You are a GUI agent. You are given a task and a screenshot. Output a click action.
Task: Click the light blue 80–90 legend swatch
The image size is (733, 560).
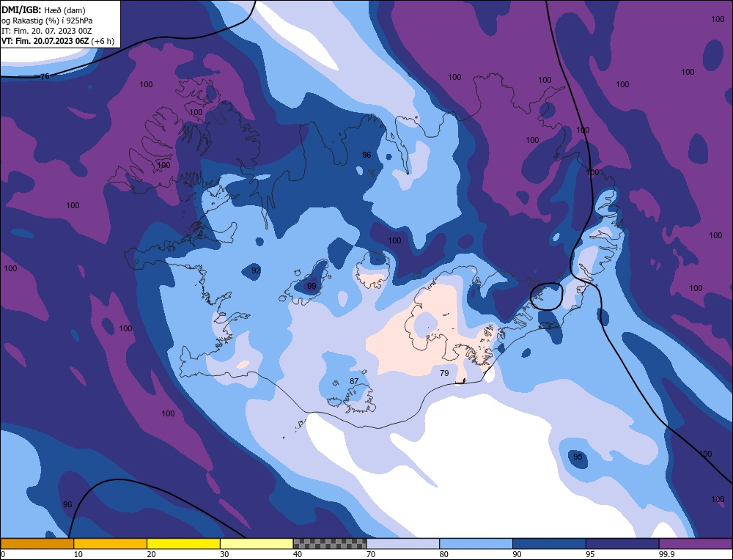476,544
